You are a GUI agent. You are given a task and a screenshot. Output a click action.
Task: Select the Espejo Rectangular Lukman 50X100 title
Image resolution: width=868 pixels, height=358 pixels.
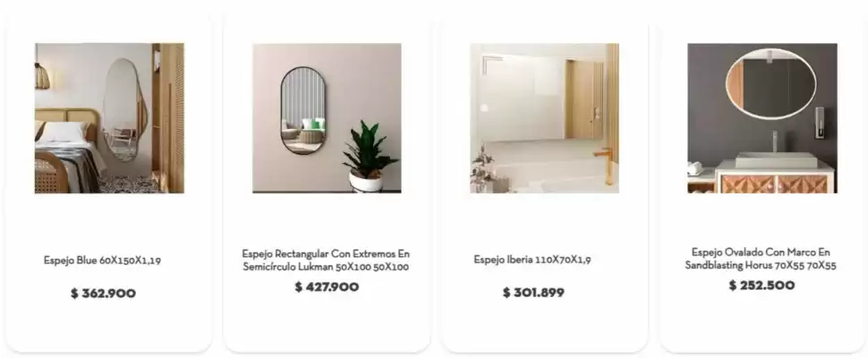(326, 260)
